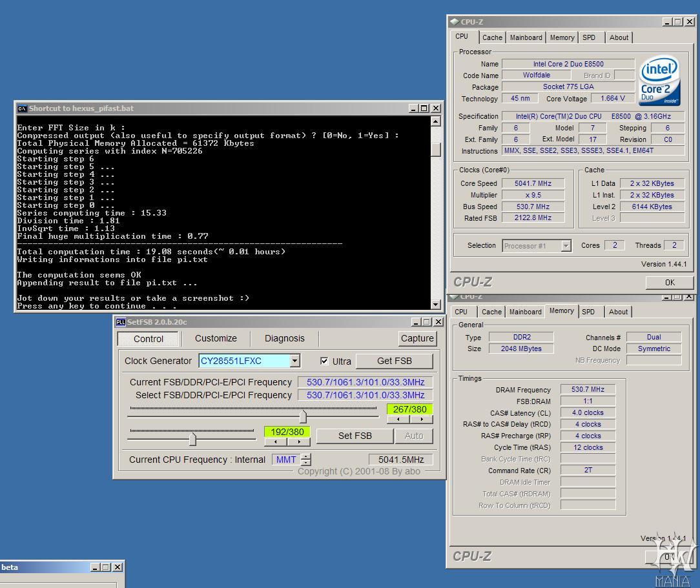Click the '2T' command rate value
Screen dimensions: 700x588
point(588,470)
